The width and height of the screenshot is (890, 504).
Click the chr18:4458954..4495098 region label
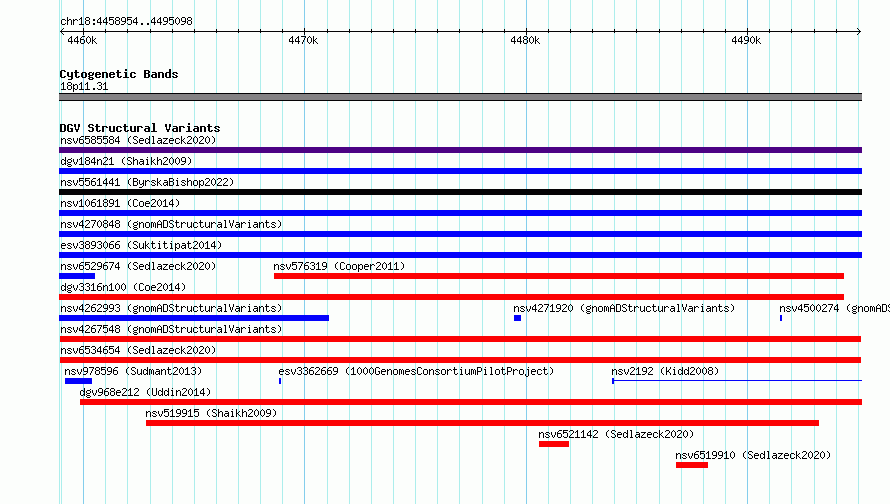point(126,21)
